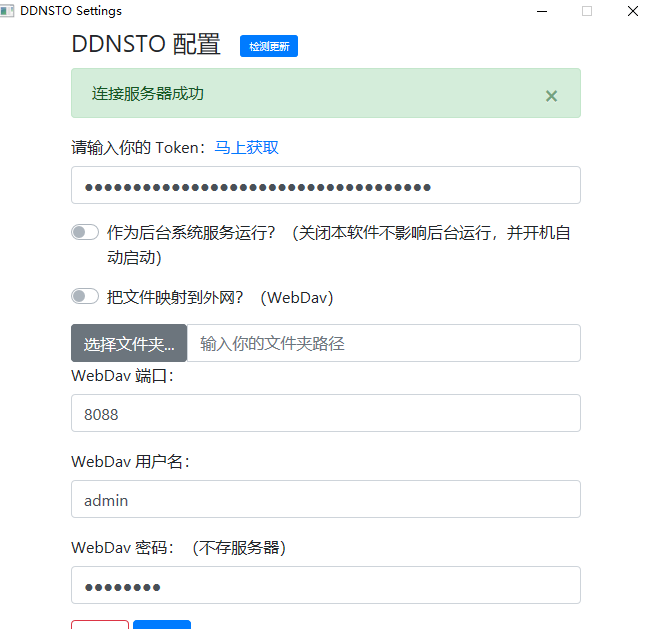Click the DDNSTO 配置 heading text
The width and height of the screenshot is (652, 629).
(146, 44)
